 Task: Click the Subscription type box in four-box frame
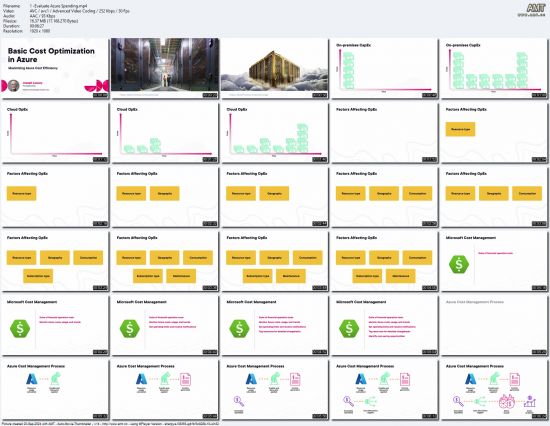pyautogui.click(x=38, y=276)
